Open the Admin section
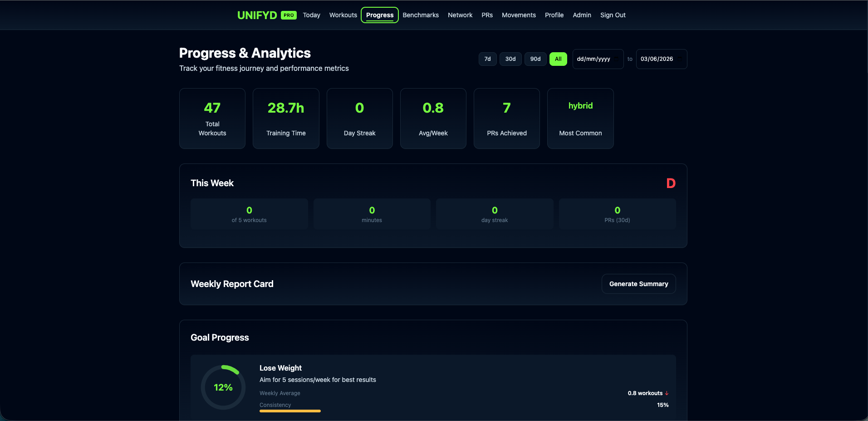 coord(582,15)
